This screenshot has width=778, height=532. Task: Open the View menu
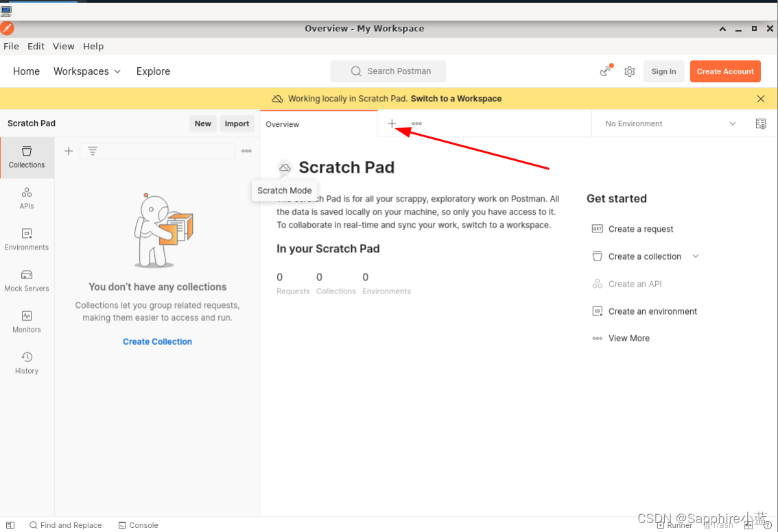[x=64, y=46]
